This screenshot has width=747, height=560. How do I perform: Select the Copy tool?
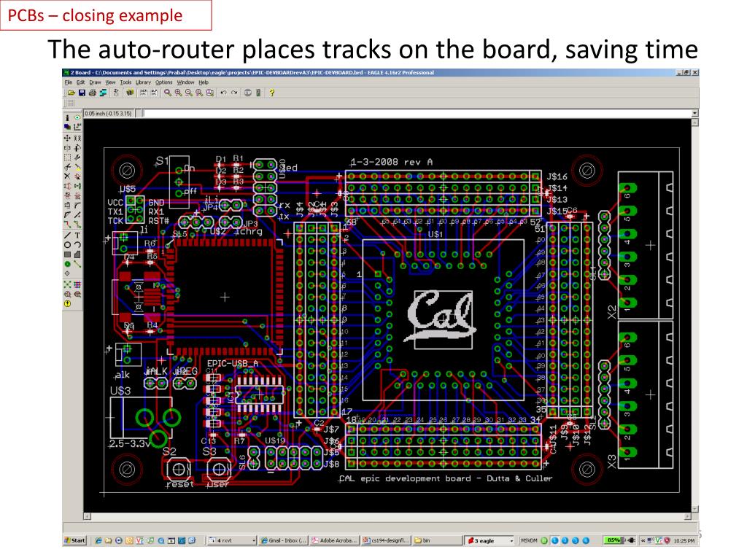click(77, 138)
